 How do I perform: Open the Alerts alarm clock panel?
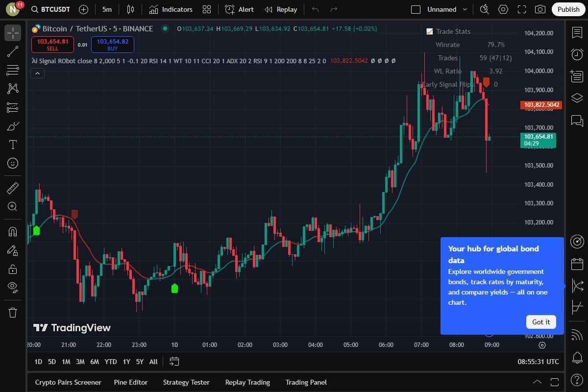(x=577, y=54)
